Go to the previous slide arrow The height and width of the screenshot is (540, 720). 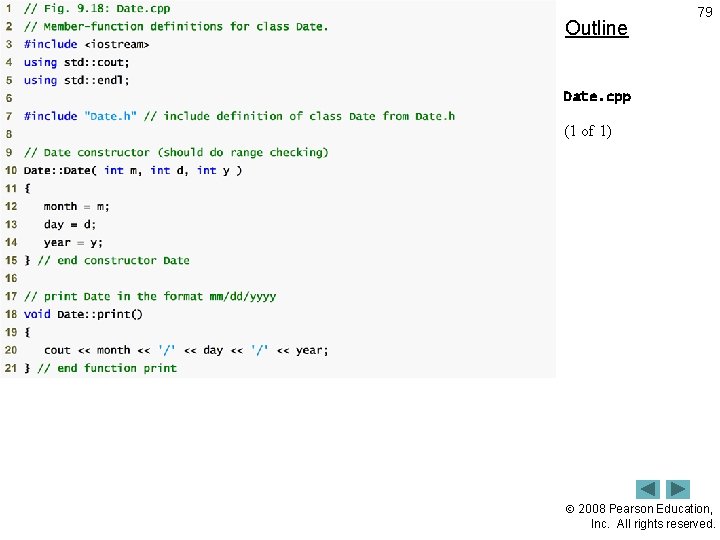click(x=647, y=489)
